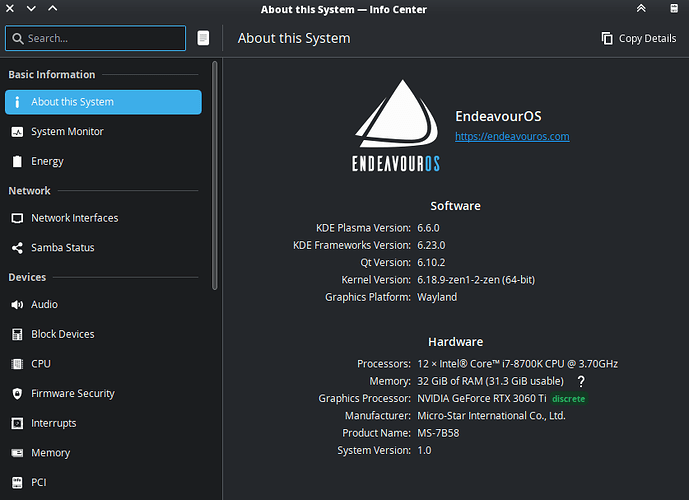Viewport: 689px width, 500px height.
Task: Click the Samba Status share icon
Action: [x=17, y=248]
